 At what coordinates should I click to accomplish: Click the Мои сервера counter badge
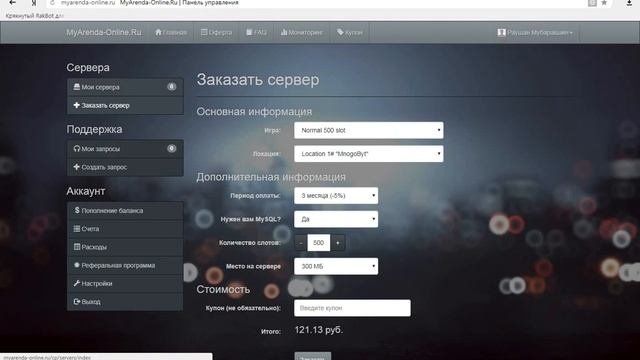click(x=171, y=87)
